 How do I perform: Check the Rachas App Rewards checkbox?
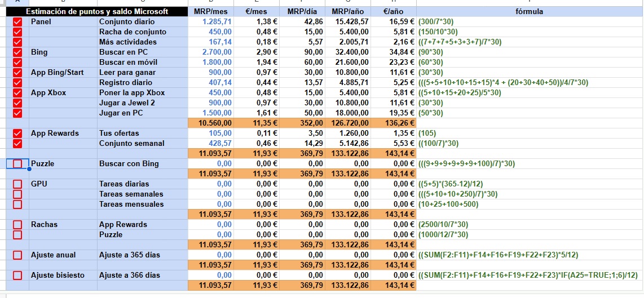pos(17,225)
